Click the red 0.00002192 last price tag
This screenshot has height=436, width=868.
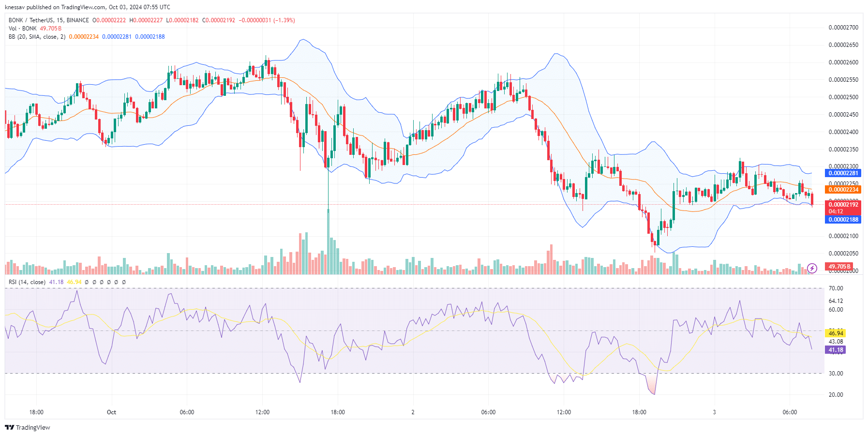coord(843,205)
